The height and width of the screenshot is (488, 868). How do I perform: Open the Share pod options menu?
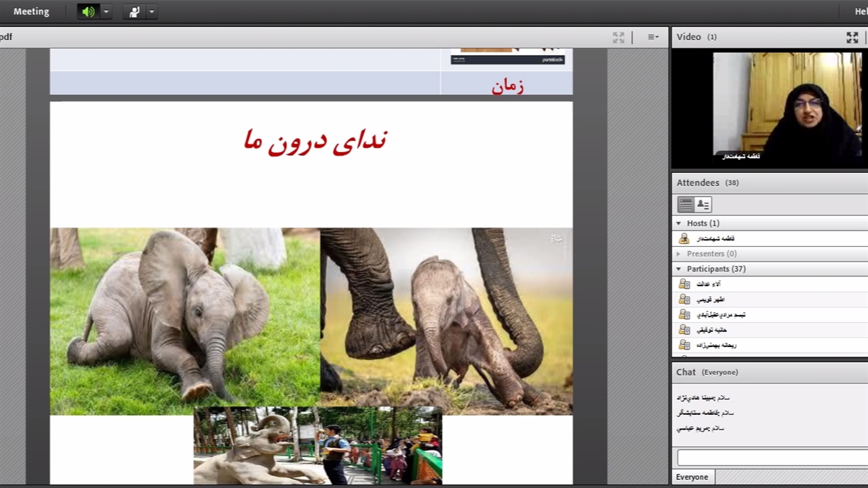[652, 37]
